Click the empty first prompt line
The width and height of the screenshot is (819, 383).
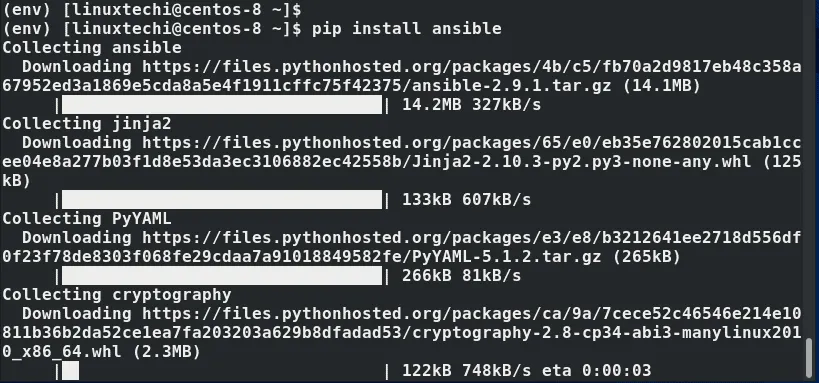pos(151,9)
